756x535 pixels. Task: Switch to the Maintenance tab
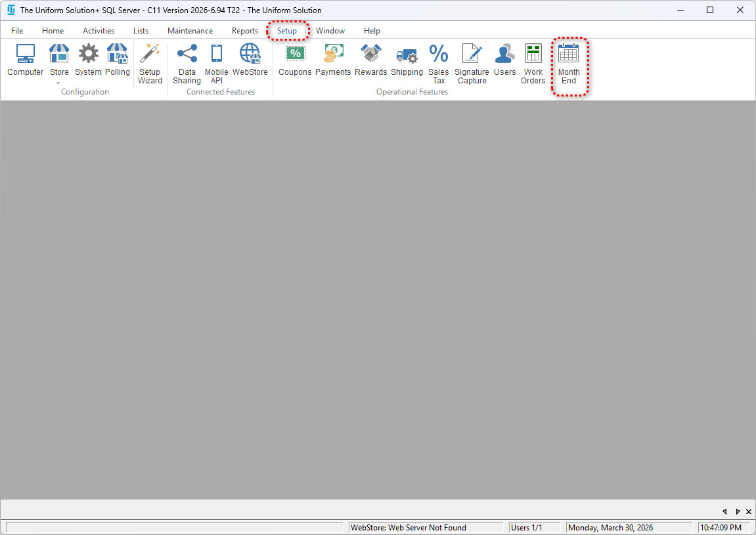pos(190,31)
